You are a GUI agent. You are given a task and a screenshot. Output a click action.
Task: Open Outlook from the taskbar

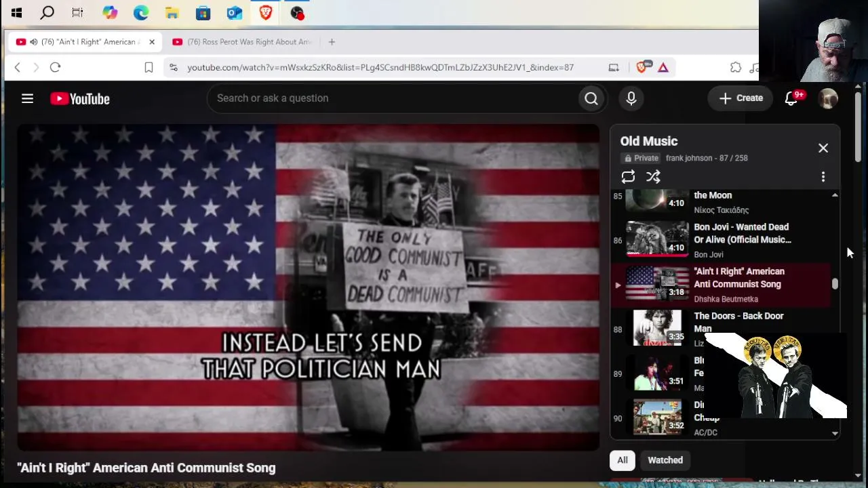coord(234,12)
